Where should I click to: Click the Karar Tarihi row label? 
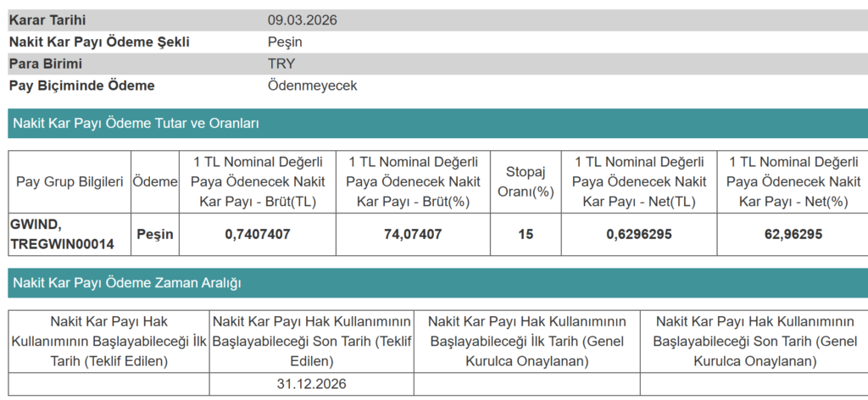pyautogui.click(x=47, y=19)
